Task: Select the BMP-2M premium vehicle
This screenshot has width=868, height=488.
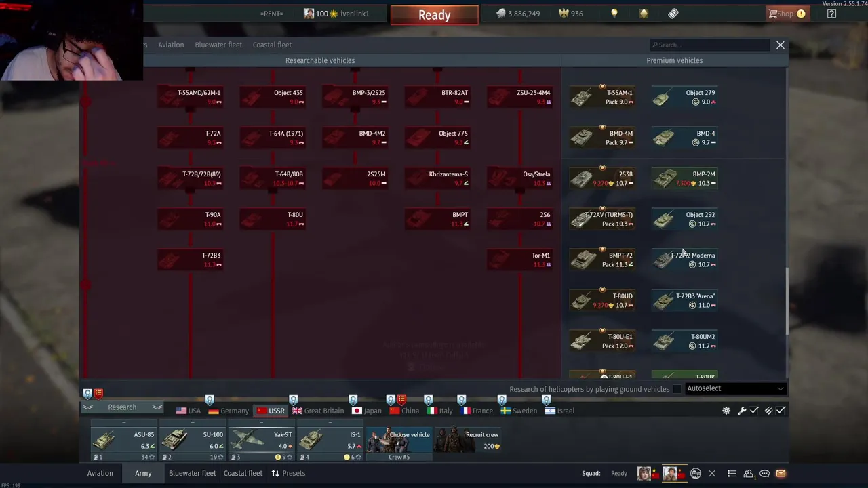Action: [x=684, y=178]
